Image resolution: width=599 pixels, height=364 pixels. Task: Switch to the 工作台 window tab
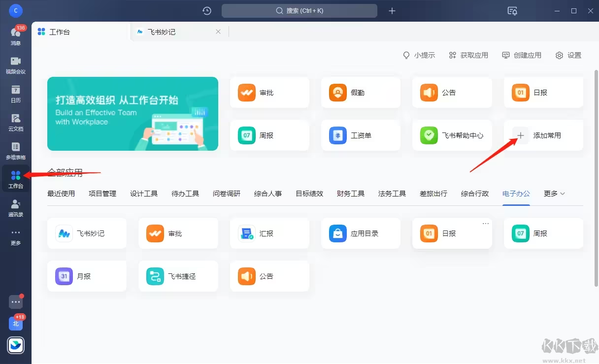(x=81, y=32)
